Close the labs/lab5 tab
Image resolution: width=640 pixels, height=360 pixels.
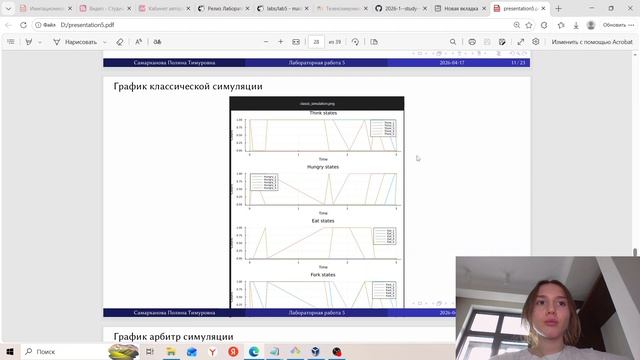pyautogui.click(x=307, y=8)
